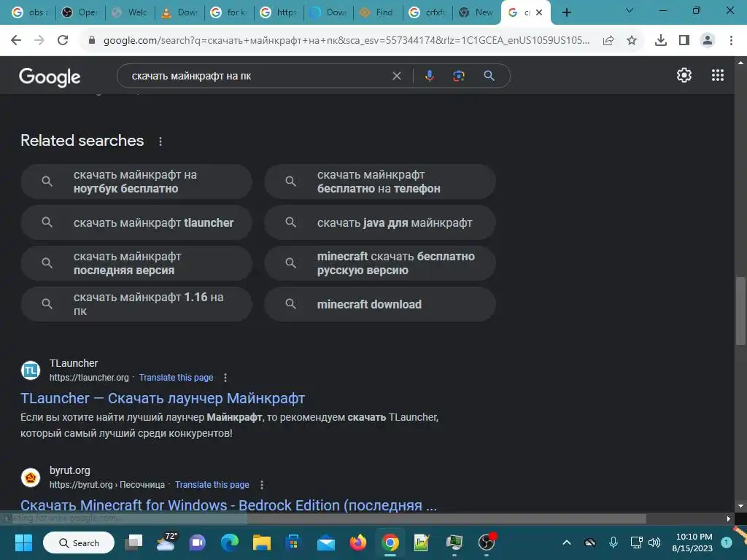Open Microsoft Edge from taskbar

[230, 542]
